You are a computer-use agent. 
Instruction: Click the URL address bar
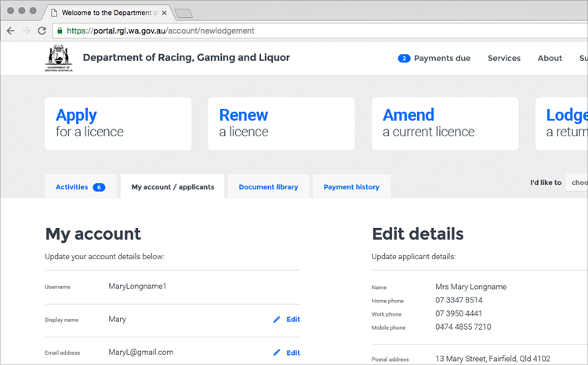[314, 31]
